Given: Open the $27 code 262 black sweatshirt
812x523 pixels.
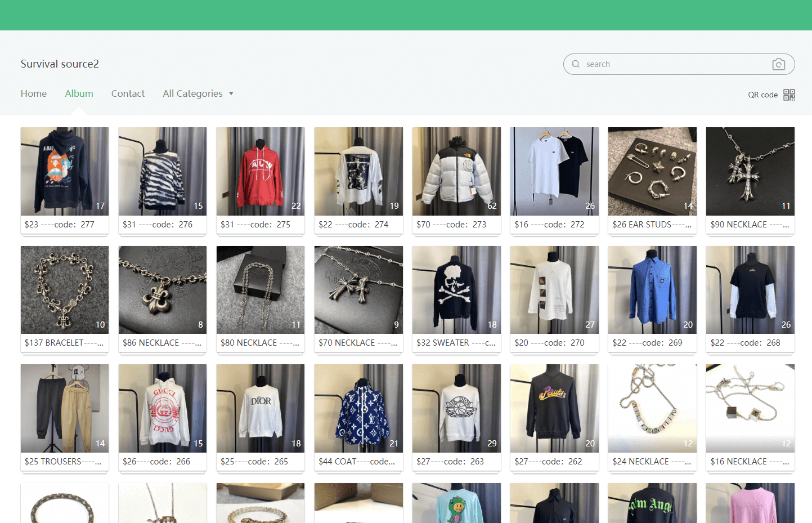Looking at the screenshot, I should tap(554, 408).
